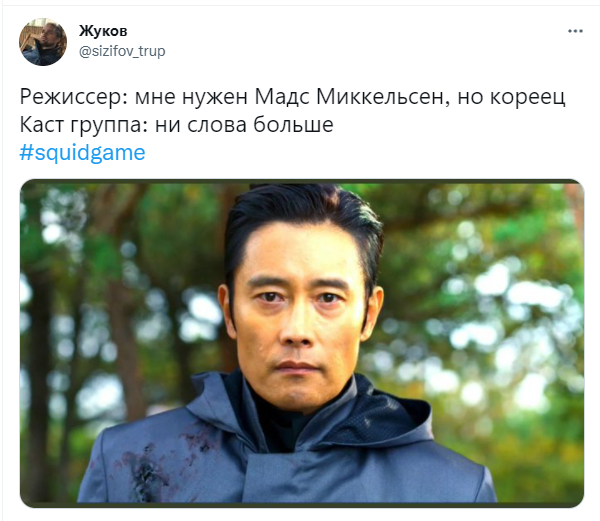Image resolution: width=600 pixels, height=521 pixels.
Task: Select the tweet line starting with Каст группа
Action: [x=176, y=125]
